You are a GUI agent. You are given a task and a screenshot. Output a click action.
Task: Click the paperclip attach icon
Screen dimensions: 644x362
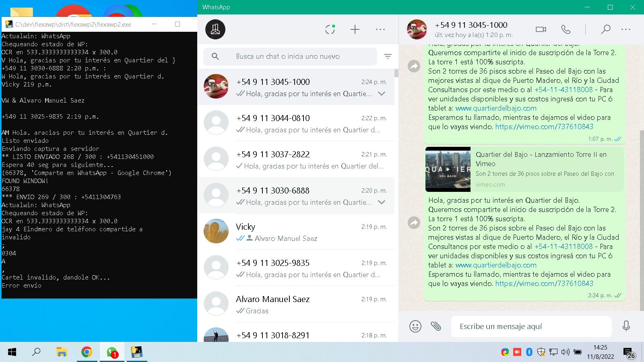pyautogui.click(x=436, y=326)
